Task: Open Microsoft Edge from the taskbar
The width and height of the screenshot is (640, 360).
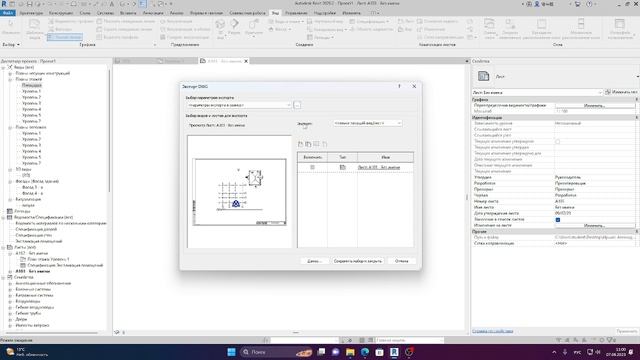Action: click(365, 352)
